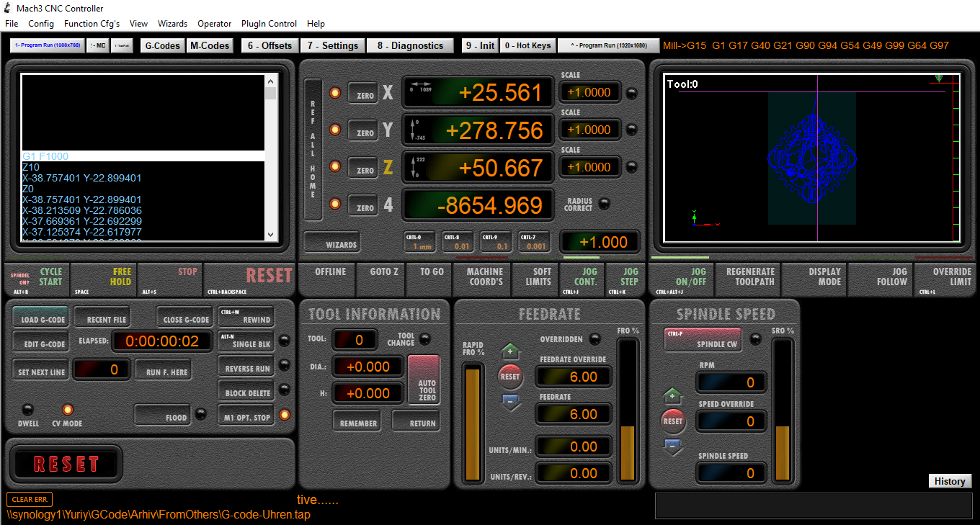This screenshot has width=980, height=525.
Task: Click the LED beside the Y axis ZERO button
Action: click(x=335, y=130)
